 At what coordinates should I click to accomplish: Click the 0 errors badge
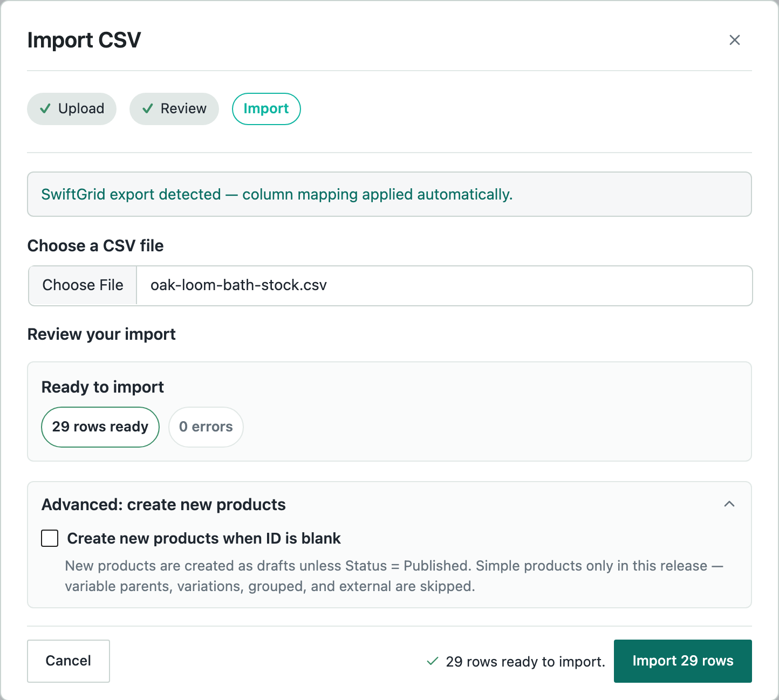[x=206, y=427]
